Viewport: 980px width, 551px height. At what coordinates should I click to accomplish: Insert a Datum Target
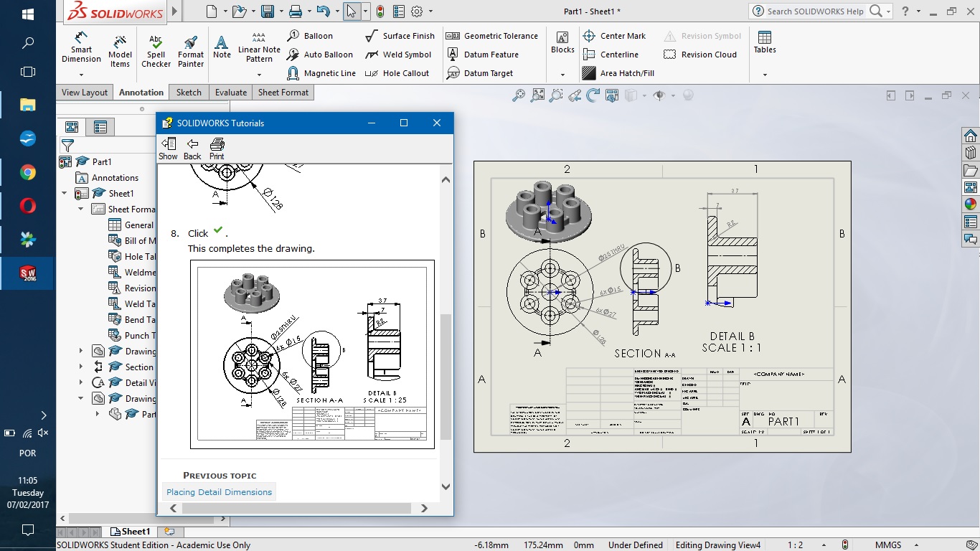click(x=479, y=73)
